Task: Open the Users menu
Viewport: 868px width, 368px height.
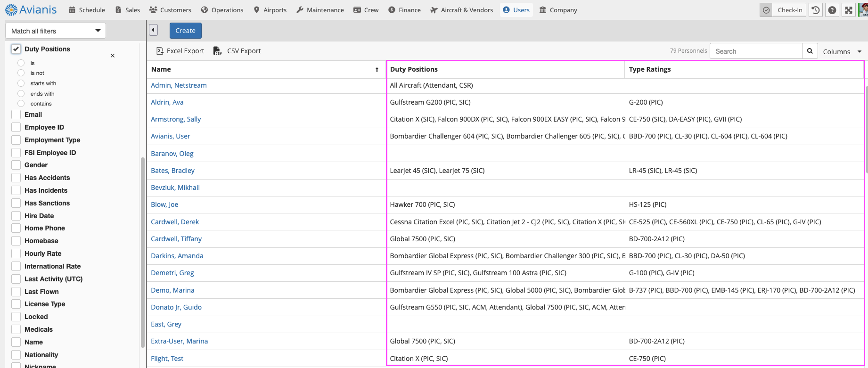Action: point(516,10)
